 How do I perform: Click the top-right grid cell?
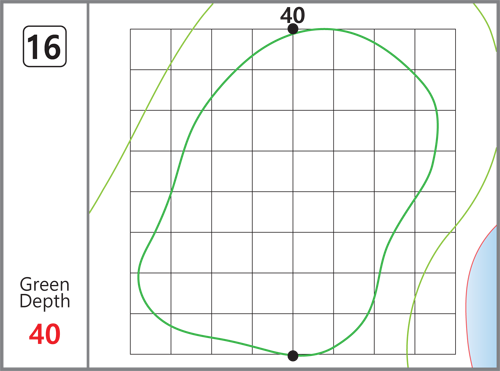435,49
